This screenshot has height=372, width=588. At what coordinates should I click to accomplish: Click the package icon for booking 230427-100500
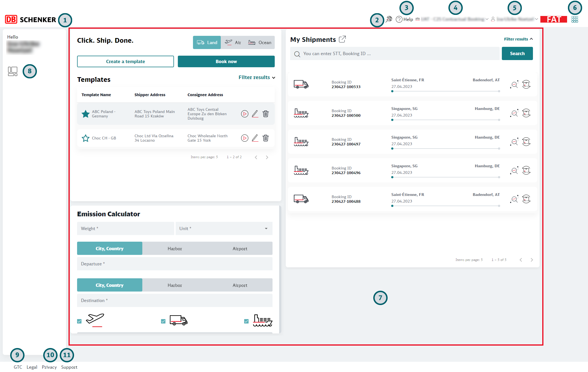pyautogui.click(x=526, y=113)
